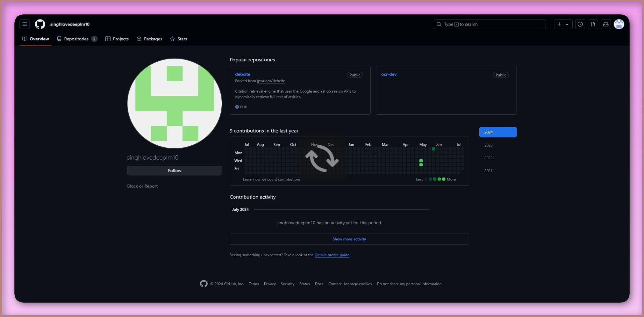
Task: Click Learn how we count contributions
Action: coord(272,179)
